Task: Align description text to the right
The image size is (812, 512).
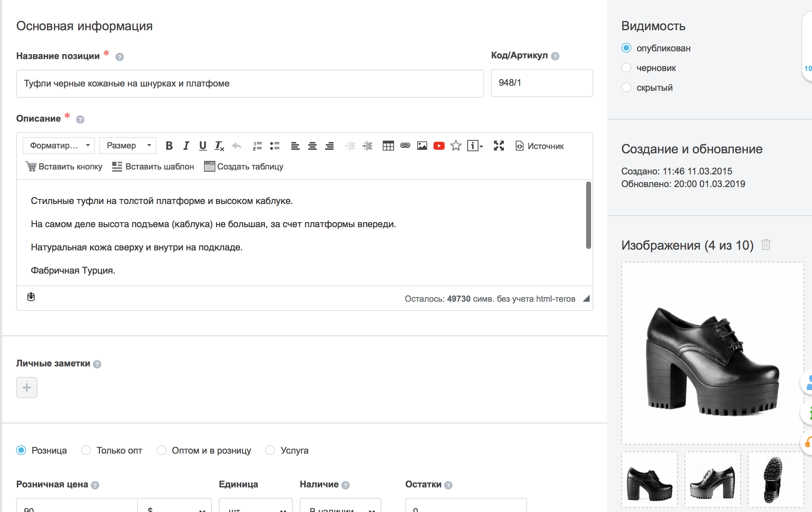Action: pyautogui.click(x=329, y=146)
